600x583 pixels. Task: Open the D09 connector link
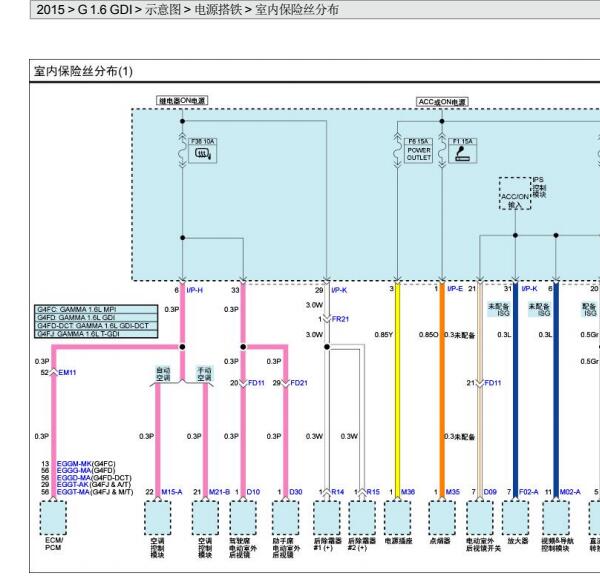pyautogui.click(x=490, y=492)
